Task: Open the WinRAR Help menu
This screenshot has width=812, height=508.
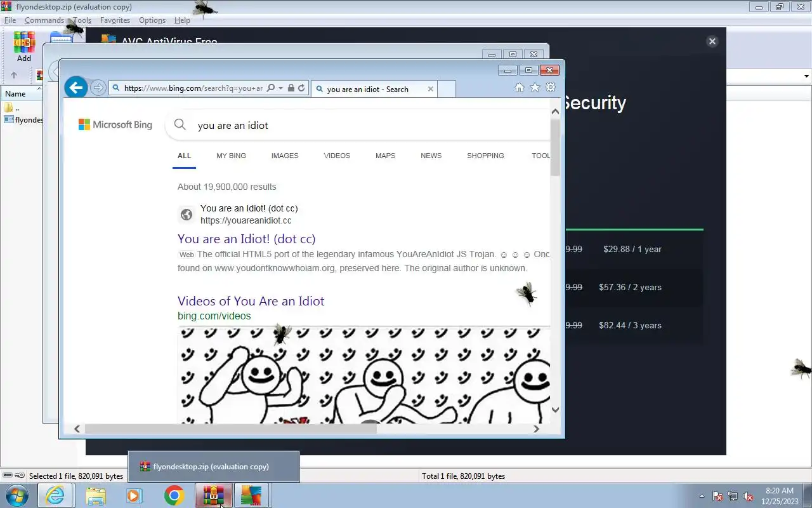Action: [182, 20]
